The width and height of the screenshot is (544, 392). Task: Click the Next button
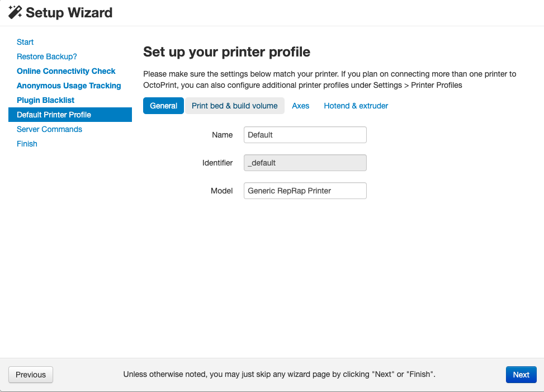point(521,375)
